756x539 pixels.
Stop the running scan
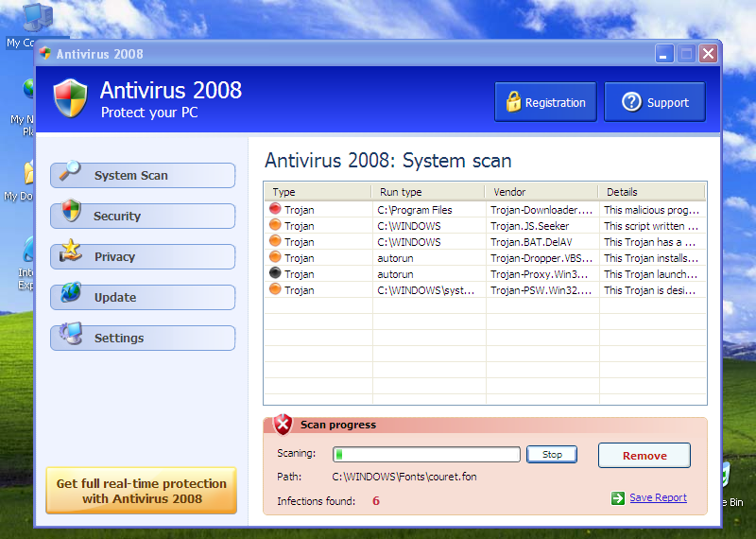pos(552,454)
